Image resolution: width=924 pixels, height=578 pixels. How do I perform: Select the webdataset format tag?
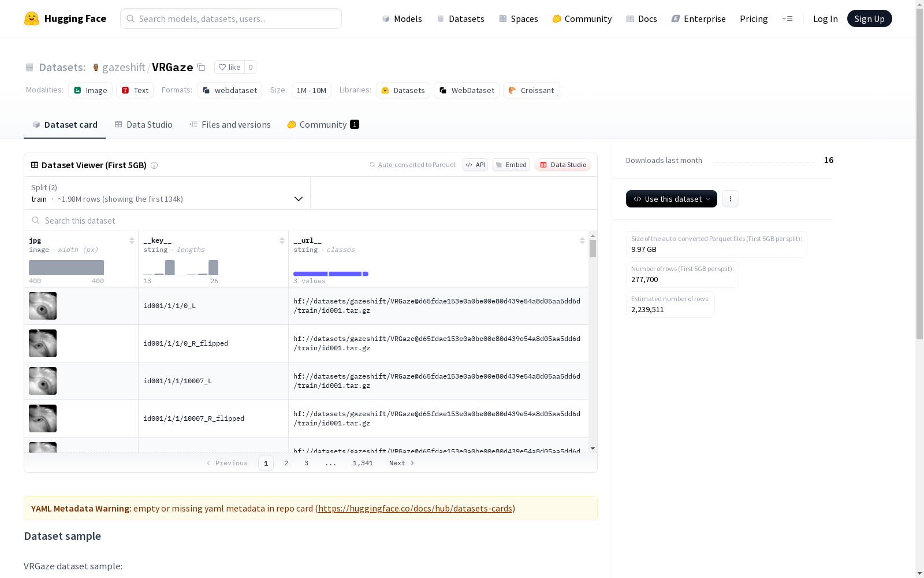pos(230,90)
